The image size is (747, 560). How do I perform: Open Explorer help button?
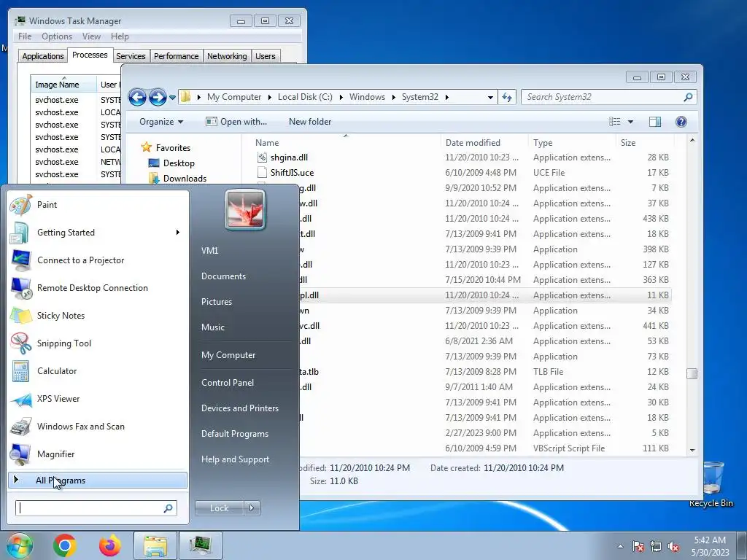coord(681,122)
